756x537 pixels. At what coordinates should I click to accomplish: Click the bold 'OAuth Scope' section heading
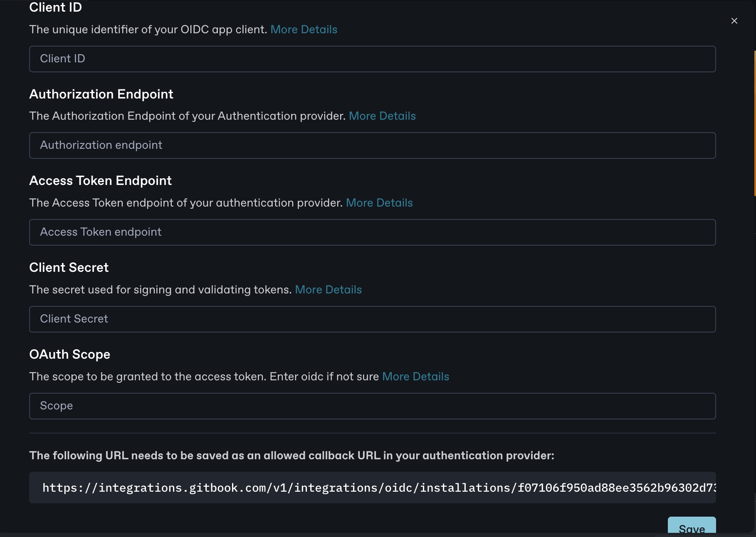[x=69, y=355]
